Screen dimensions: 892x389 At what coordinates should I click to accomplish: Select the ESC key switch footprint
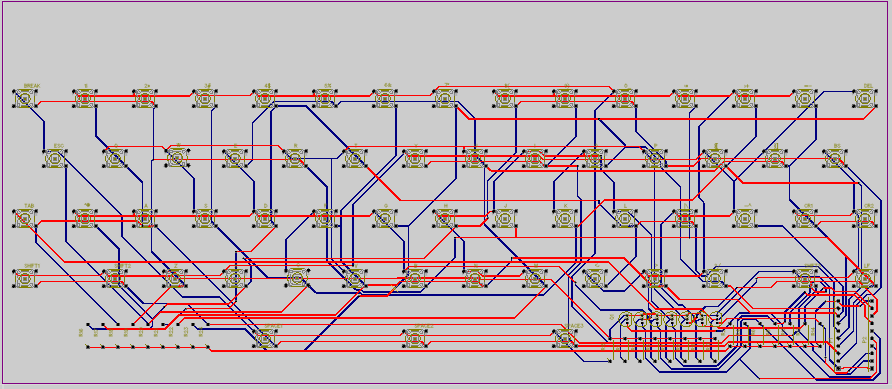(55, 159)
